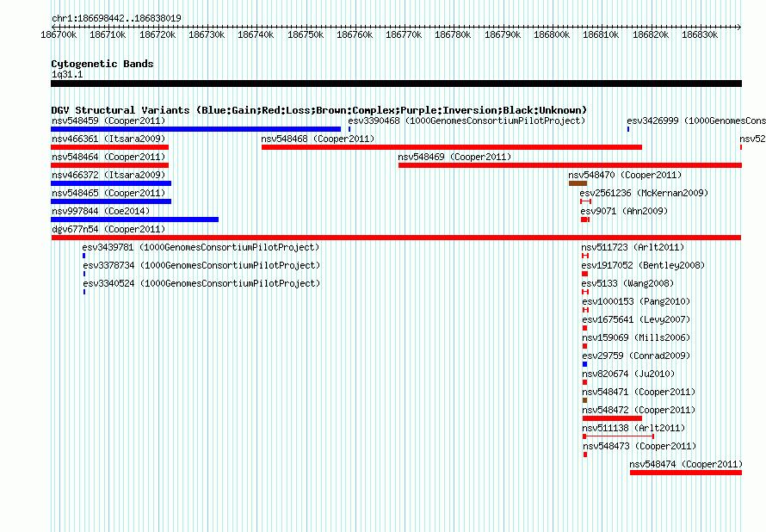766x532 pixels.
Task: Click the esv3426999 variant label
Action: tap(696, 121)
